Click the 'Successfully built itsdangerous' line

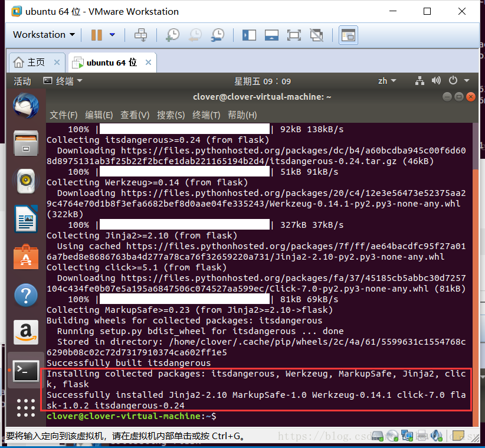click(x=129, y=363)
